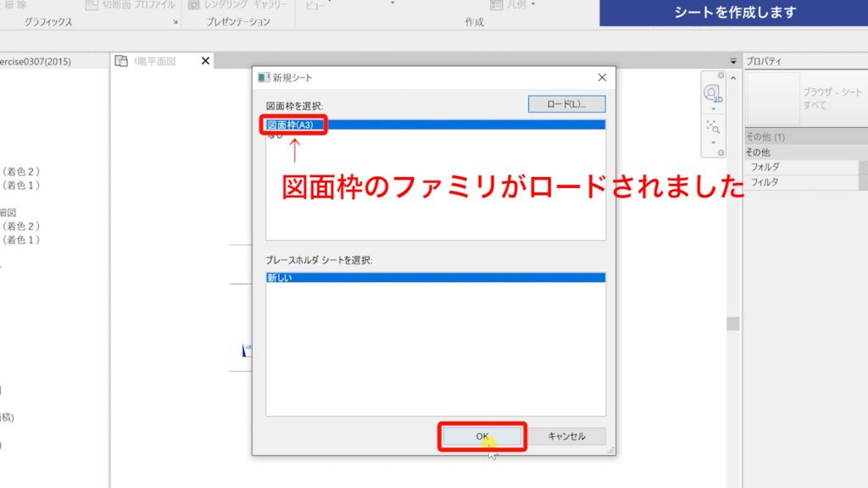868x488 pixels.
Task: Select 図面枠(A3) in the titleblock list
Action: click(292, 125)
